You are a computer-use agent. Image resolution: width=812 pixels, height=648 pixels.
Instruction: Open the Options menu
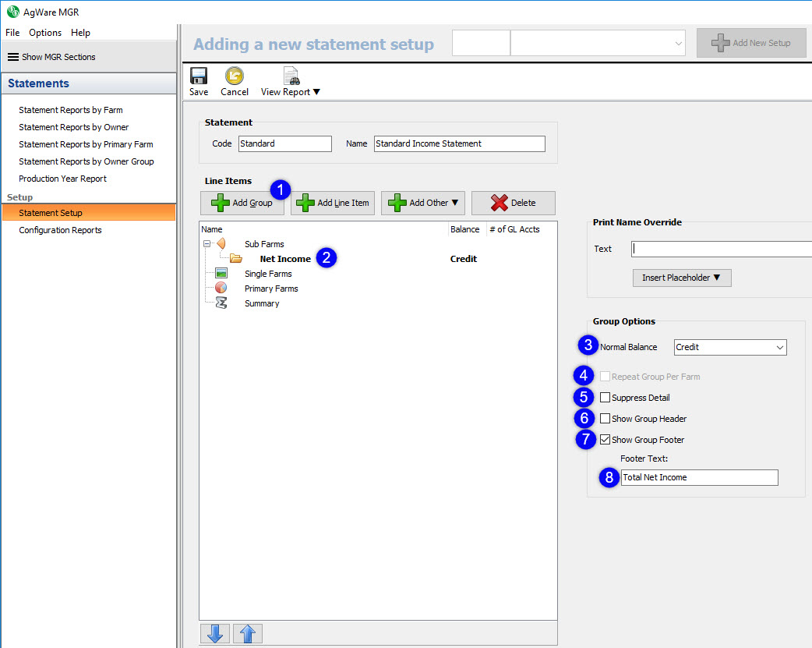[45, 33]
